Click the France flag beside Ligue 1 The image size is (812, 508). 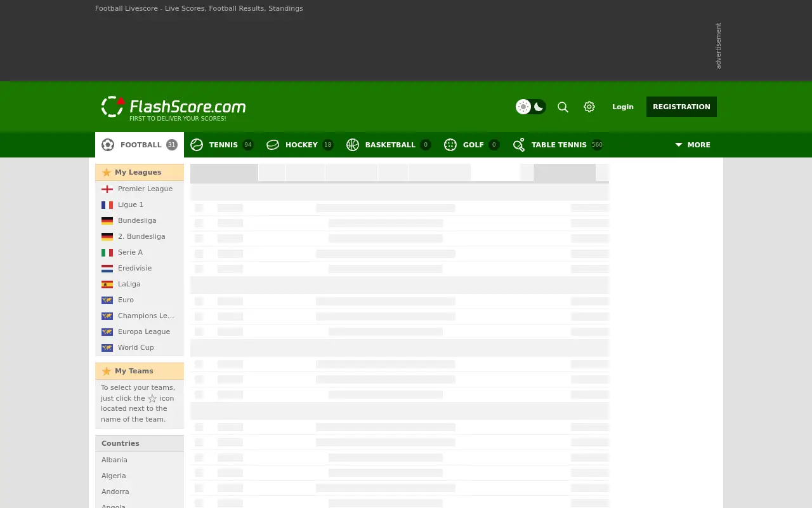107,204
